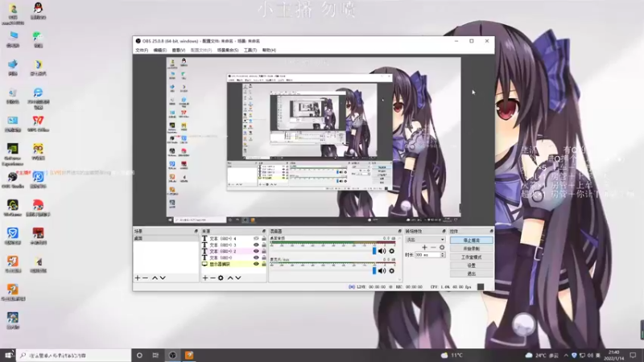Undock the Controls panel using its float icon
This screenshot has width=644, height=362.
(491, 232)
